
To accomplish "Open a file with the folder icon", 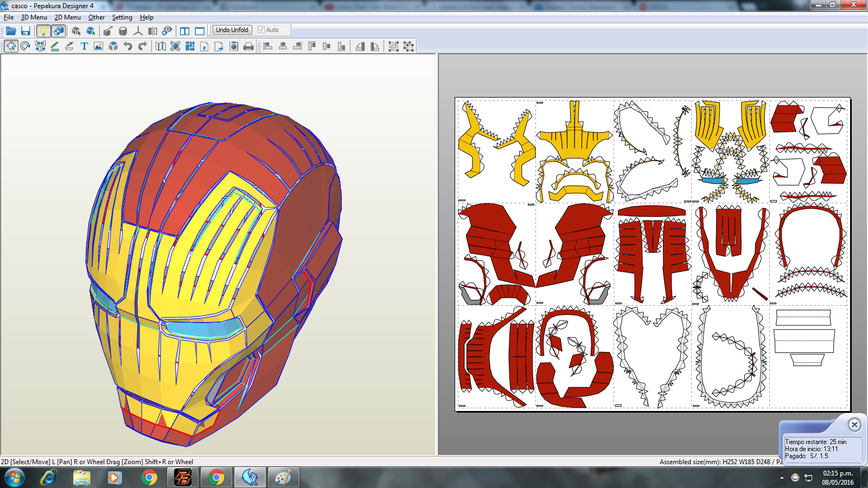I will click(11, 31).
